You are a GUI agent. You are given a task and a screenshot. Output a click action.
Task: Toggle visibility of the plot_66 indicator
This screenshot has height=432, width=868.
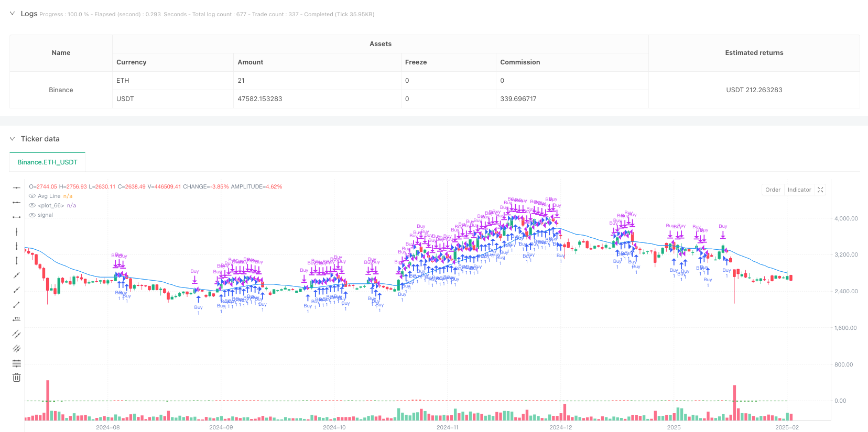[x=32, y=206]
